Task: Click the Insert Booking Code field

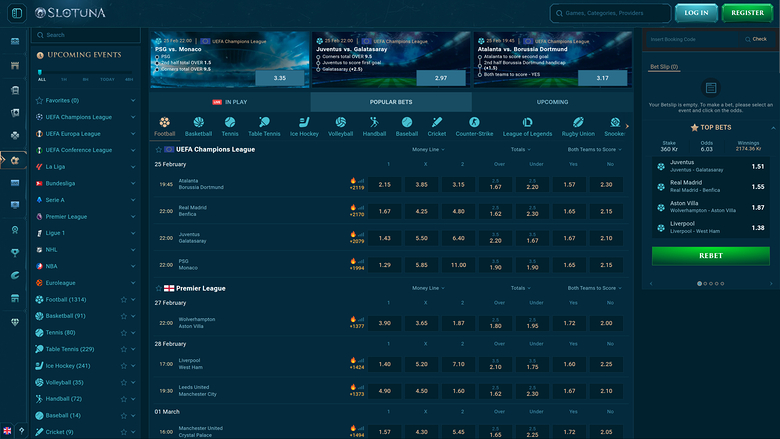Action: [x=691, y=39]
